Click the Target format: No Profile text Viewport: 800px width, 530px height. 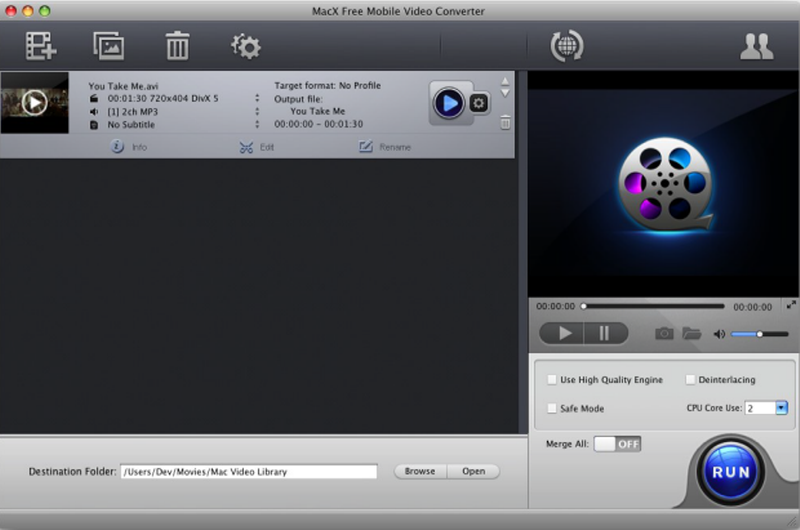click(x=327, y=86)
